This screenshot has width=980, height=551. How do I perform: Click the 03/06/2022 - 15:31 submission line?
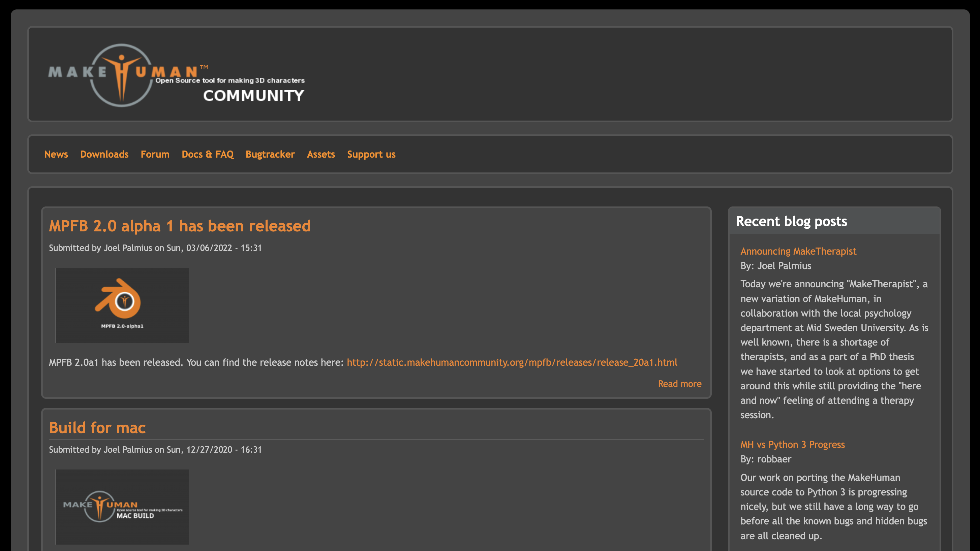pyautogui.click(x=155, y=248)
